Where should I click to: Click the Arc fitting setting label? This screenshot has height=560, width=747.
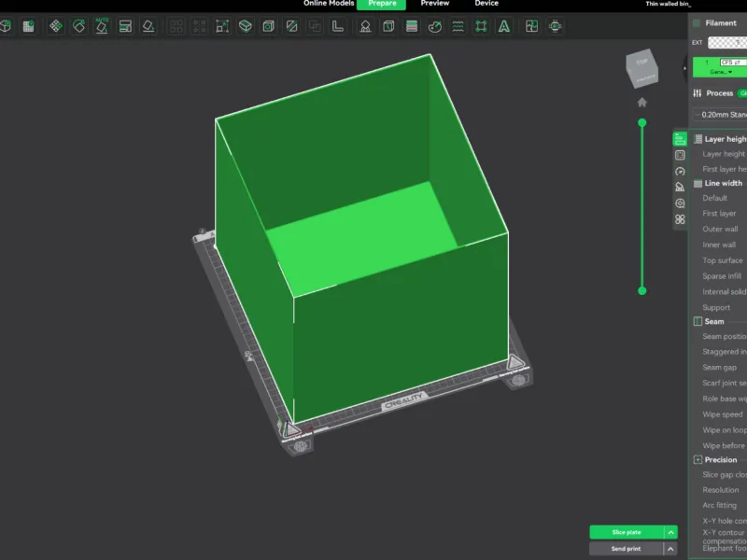719,505
